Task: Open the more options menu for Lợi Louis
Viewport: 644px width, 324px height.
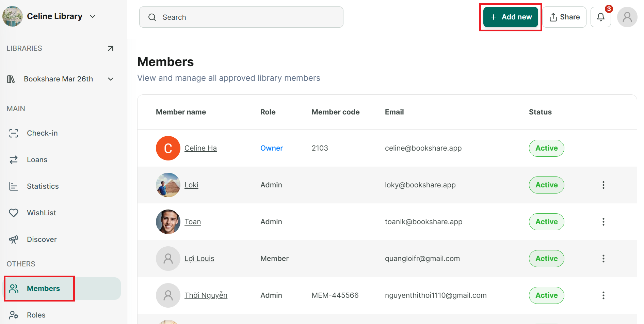Action: point(603,259)
